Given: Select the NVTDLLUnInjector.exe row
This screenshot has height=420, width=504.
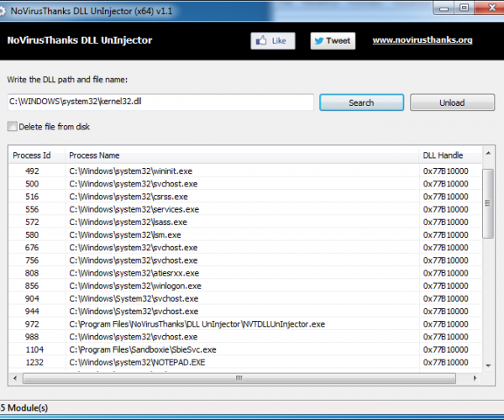Looking at the screenshot, I should [x=245, y=324].
